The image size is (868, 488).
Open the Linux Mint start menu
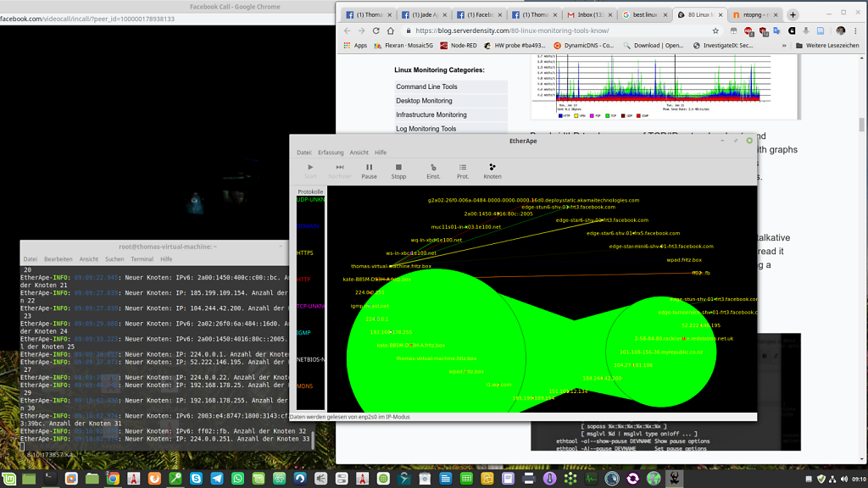point(9,479)
